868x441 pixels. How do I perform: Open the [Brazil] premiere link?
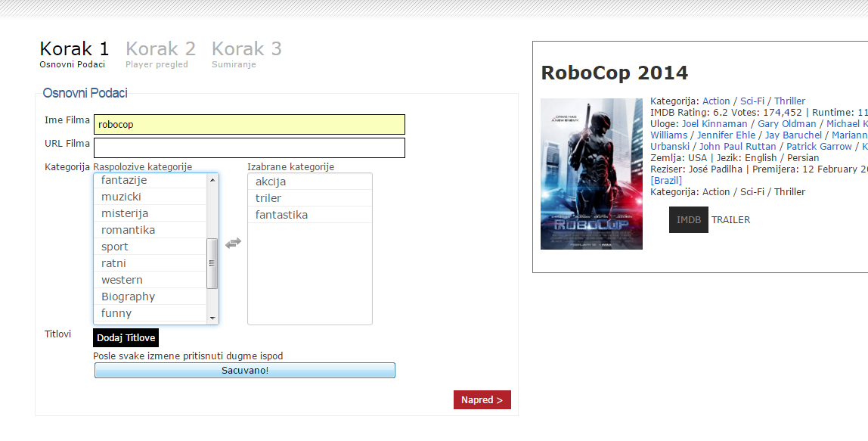point(666,181)
